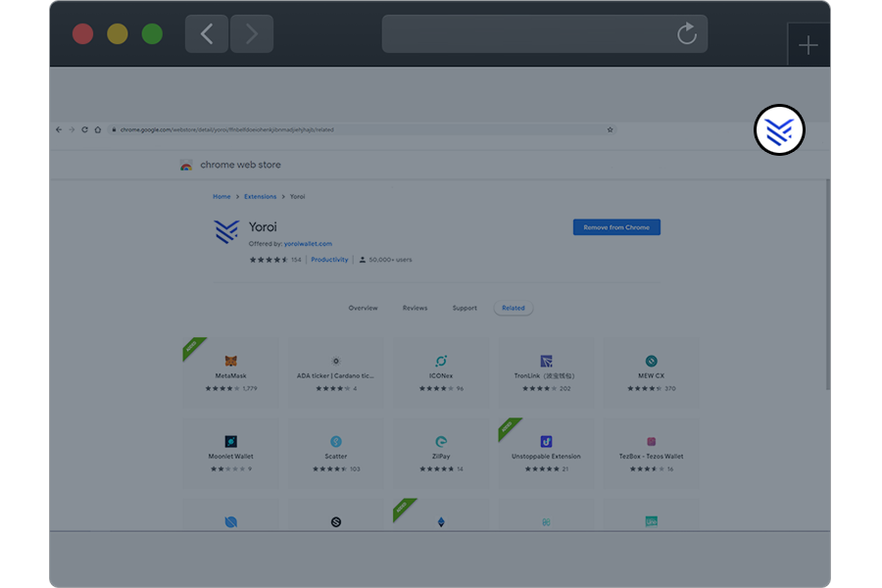This screenshot has width=882, height=588.
Task: Open TezBox - Tezos Wallet icon
Action: [x=652, y=441]
